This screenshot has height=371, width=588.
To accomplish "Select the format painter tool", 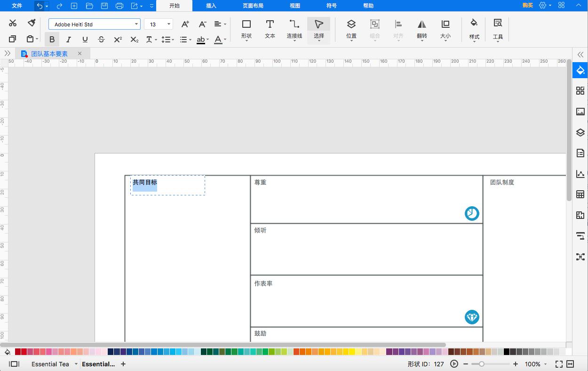I will coord(32,24).
